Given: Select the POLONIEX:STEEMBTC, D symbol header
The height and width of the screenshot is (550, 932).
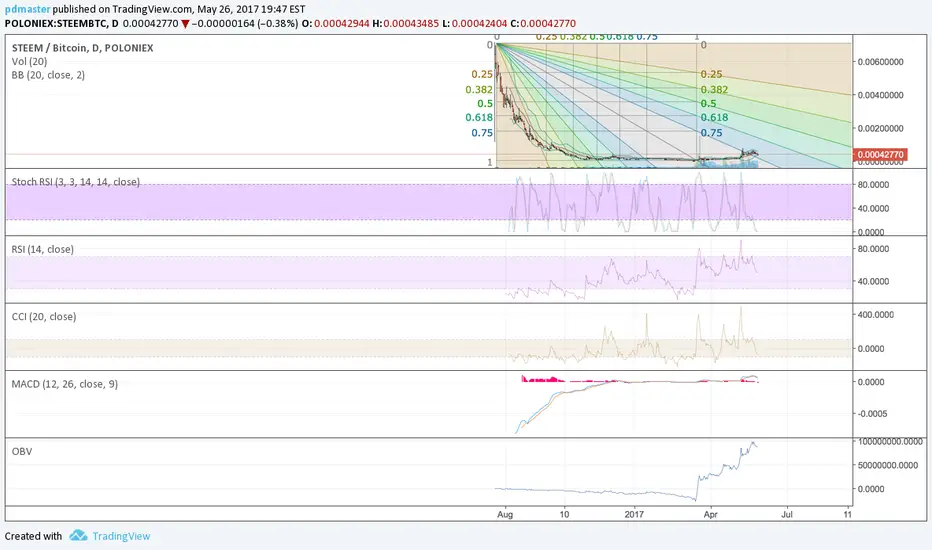Looking at the screenshot, I should [x=62, y=24].
